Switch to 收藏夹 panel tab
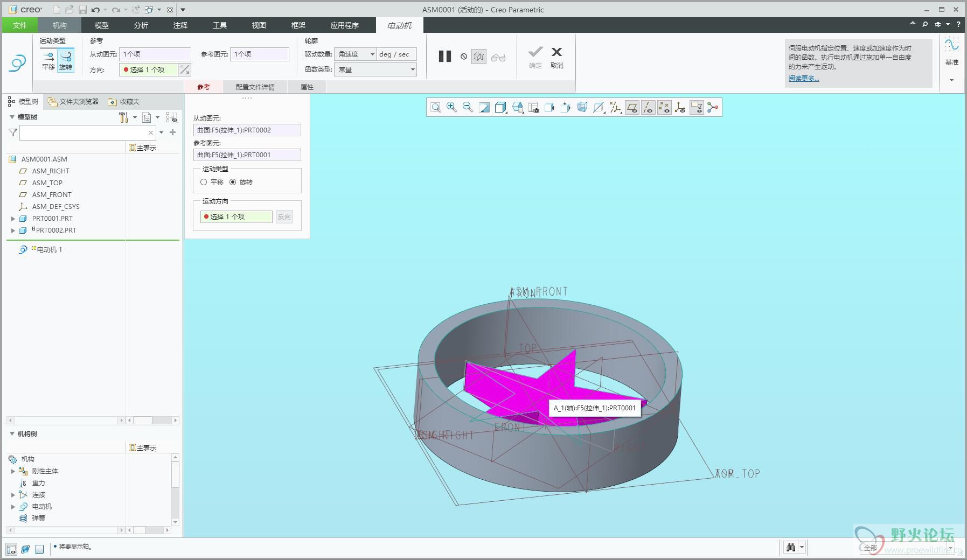The width and height of the screenshot is (967, 560). pos(124,101)
